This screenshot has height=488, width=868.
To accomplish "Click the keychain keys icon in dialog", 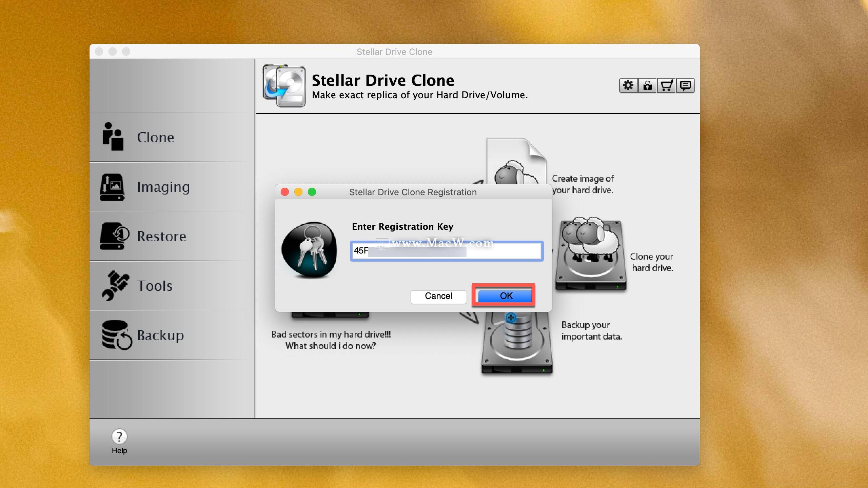I will [x=309, y=250].
